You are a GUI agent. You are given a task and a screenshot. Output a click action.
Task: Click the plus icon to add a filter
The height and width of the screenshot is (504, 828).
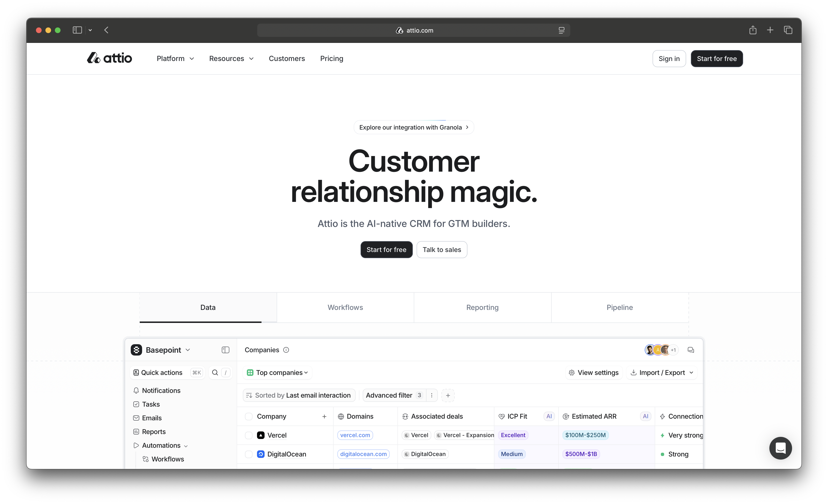click(x=448, y=395)
